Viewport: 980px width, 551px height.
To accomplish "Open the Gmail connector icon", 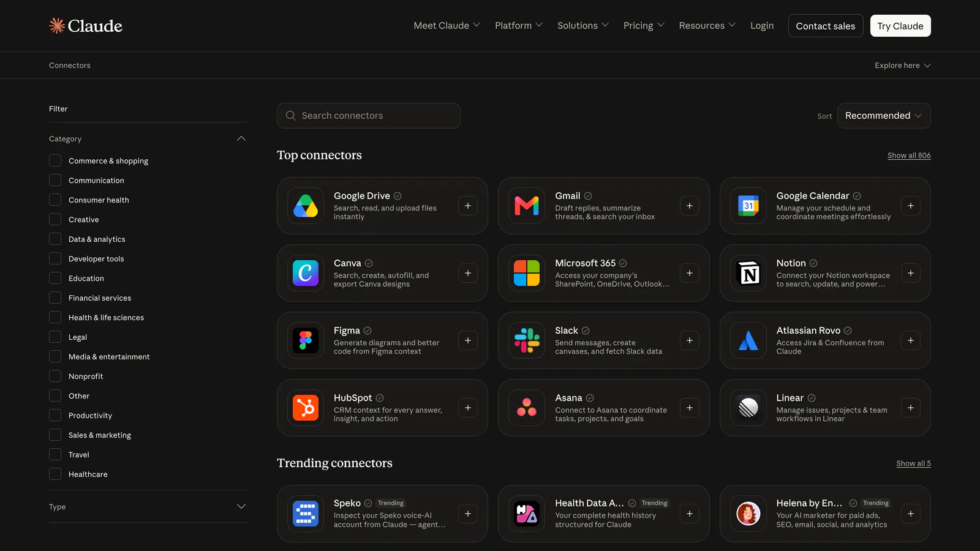I will tap(527, 206).
